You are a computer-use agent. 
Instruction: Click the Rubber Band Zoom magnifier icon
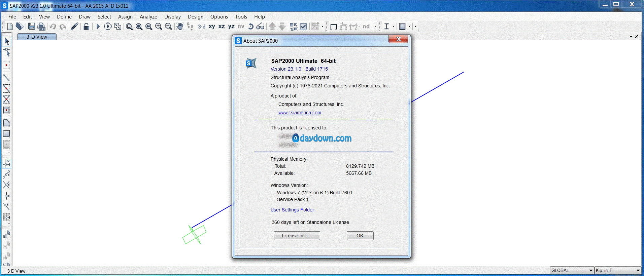(x=129, y=26)
